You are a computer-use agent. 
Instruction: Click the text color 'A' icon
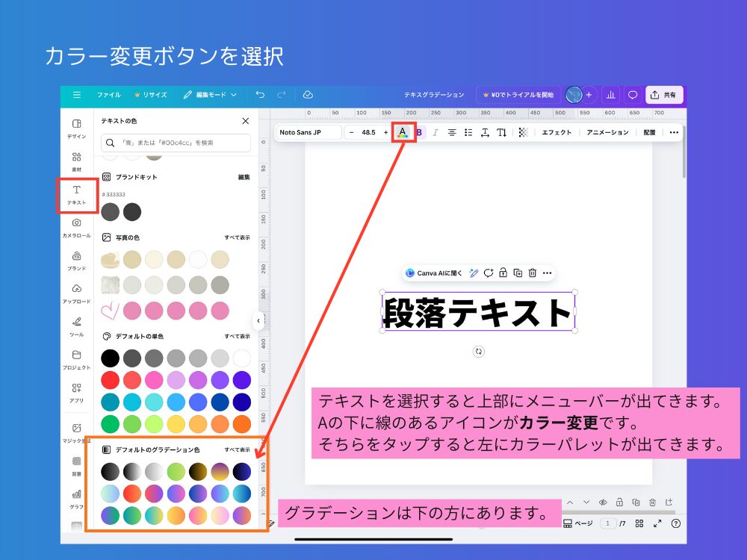[403, 132]
